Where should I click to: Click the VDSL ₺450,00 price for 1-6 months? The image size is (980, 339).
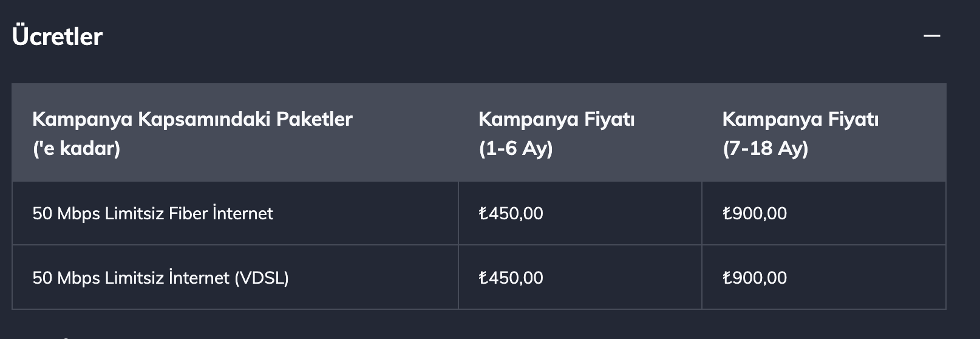point(511,278)
